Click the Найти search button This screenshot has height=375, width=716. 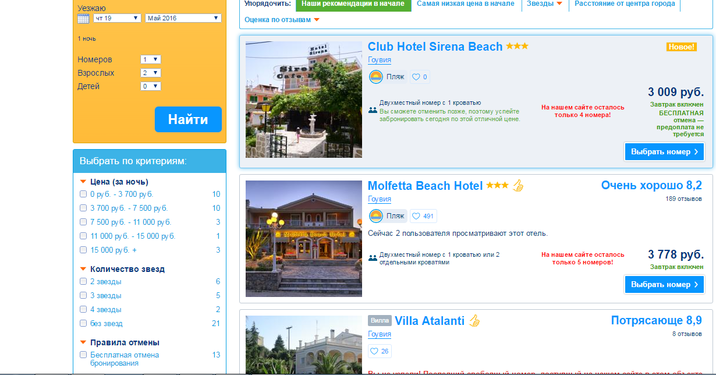tap(188, 120)
